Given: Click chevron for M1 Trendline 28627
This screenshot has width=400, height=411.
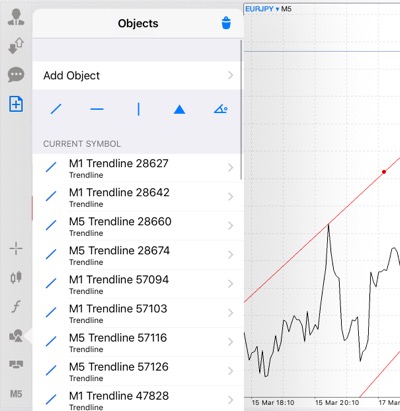Looking at the screenshot, I should [x=230, y=167].
